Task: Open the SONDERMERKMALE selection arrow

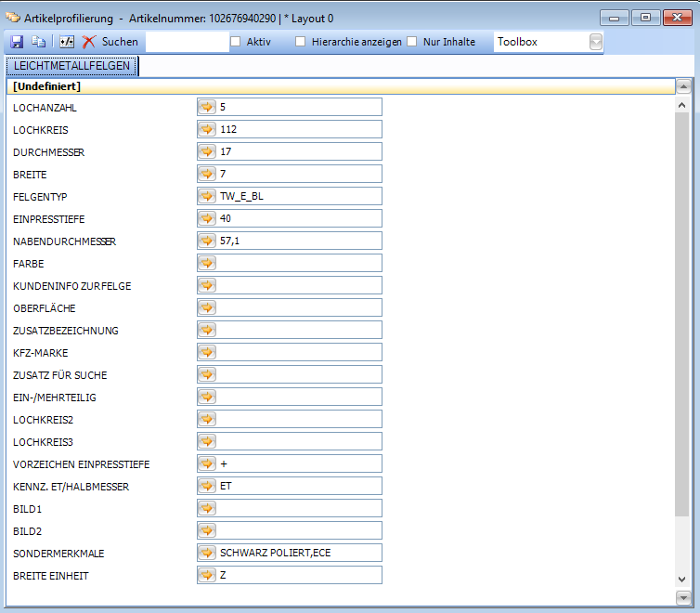Action: pyautogui.click(x=207, y=553)
